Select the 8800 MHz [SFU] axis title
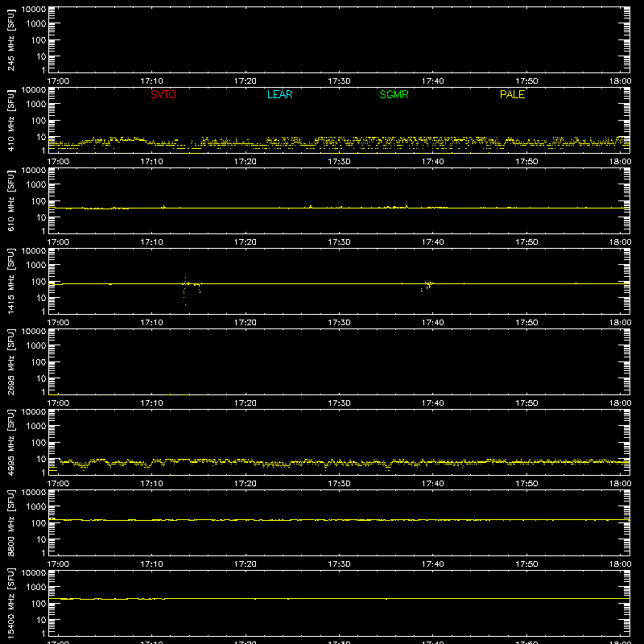 pyautogui.click(x=11, y=522)
